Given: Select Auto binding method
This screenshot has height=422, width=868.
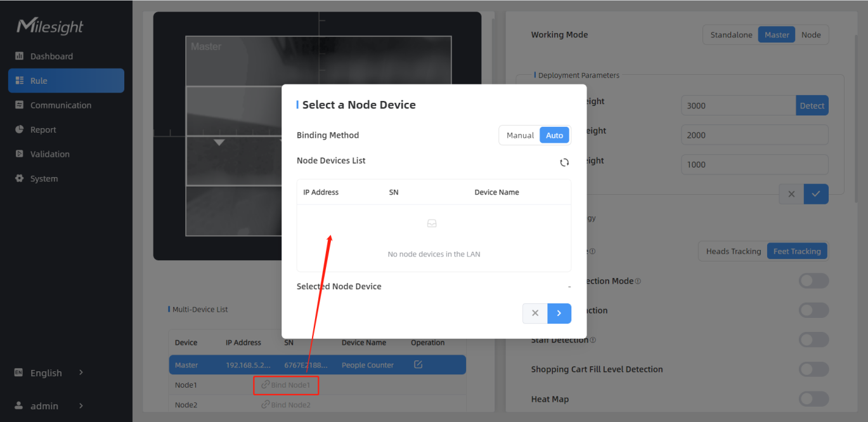Looking at the screenshot, I should pos(554,136).
